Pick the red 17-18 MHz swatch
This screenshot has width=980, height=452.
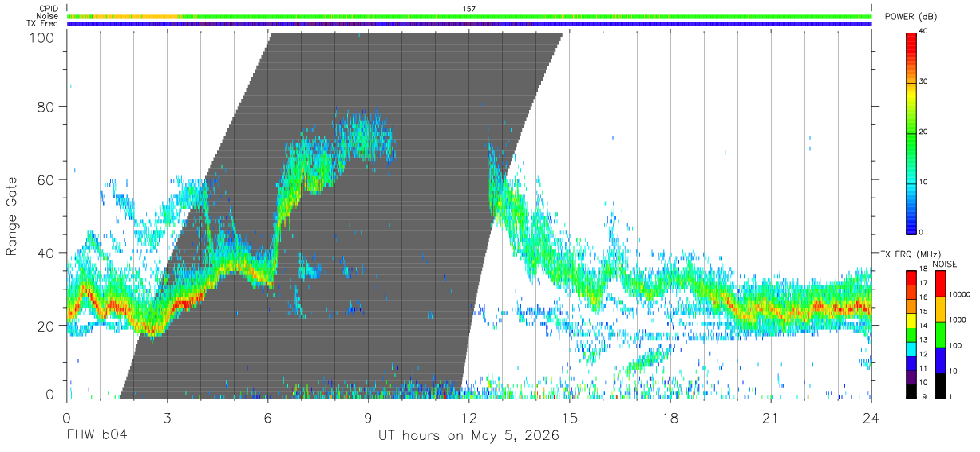click(x=911, y=277)
